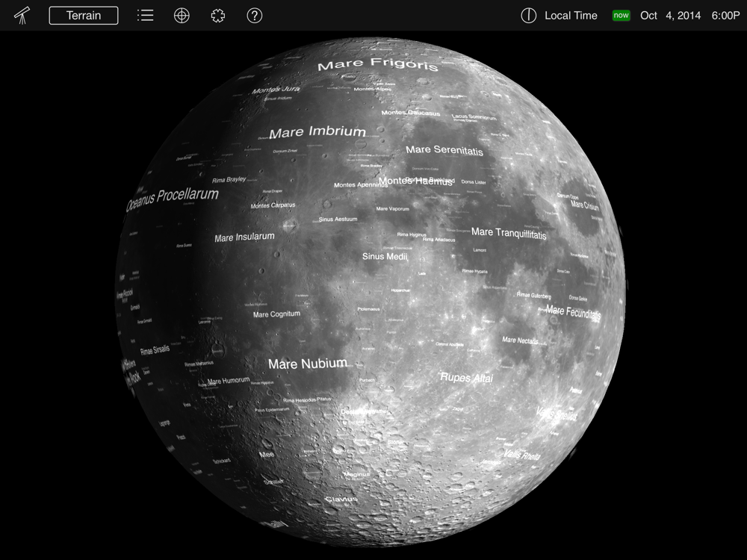Tap the Rupes Altai label
The width and height of the screenshot is (747, 560).
click(466, 378)
